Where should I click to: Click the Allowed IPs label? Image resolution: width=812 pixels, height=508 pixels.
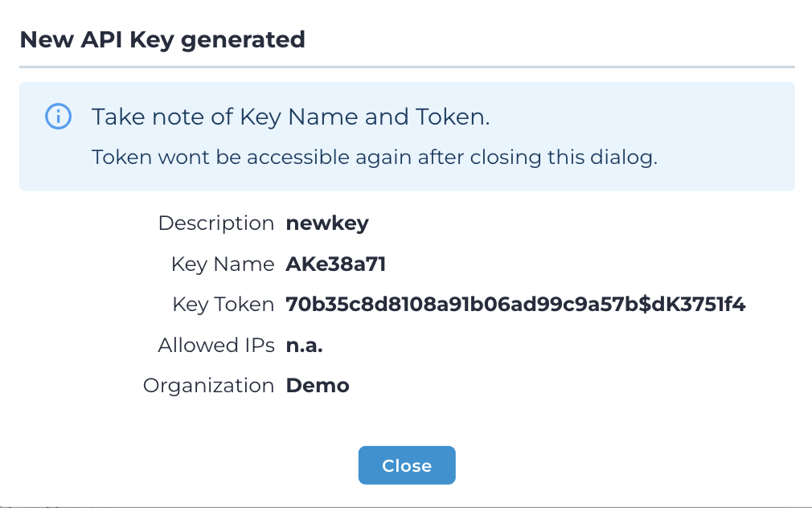(x=215, y=345)
